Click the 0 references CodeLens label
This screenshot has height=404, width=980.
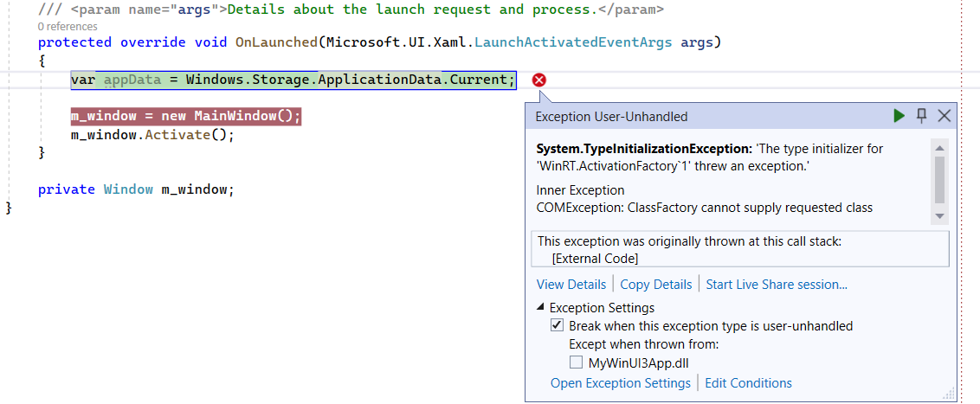pos(68,27)
